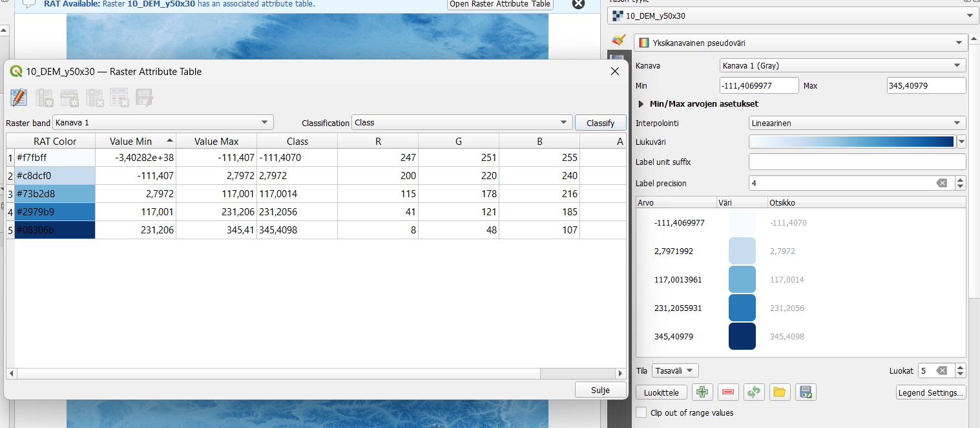Click the add column icon in RAT toolbar

(45, 98)
